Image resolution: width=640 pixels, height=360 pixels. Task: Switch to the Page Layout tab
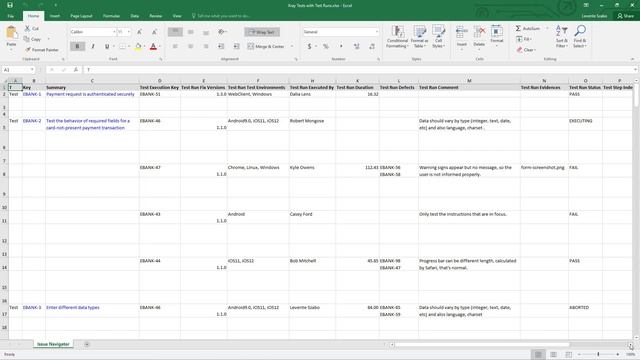81,16
